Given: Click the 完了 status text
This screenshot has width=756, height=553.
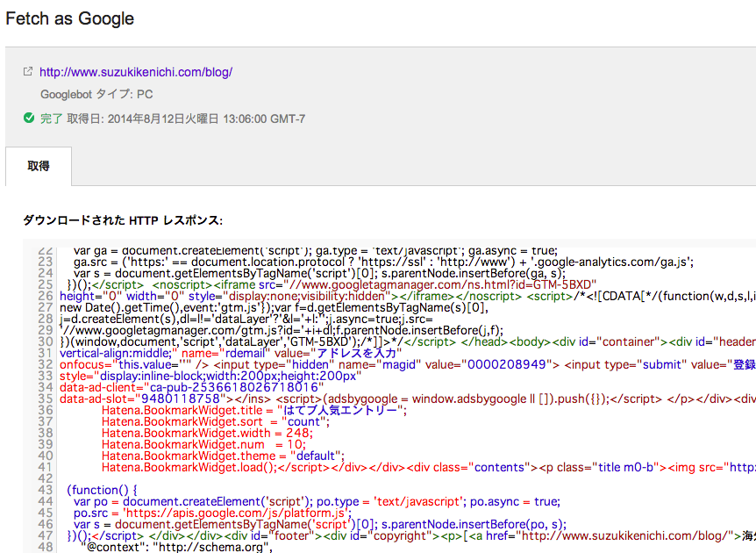Looking at the screenshot, I should coord(52,118).
